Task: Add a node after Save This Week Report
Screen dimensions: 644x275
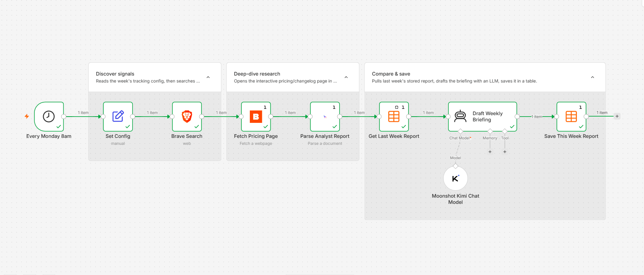Action: tap(617, 116)
